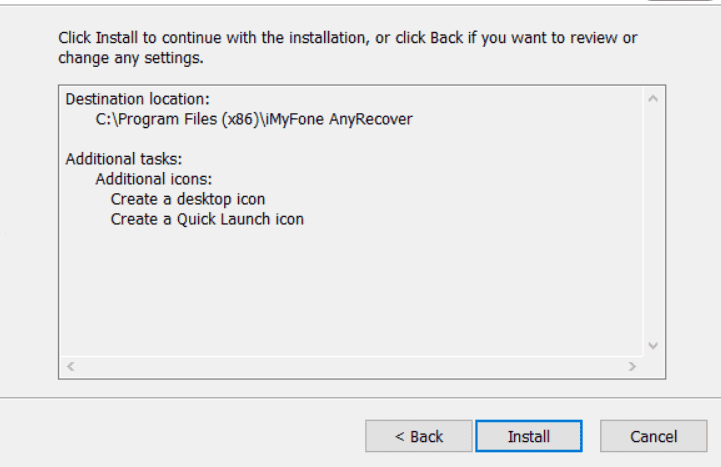Click the summary box scroll down arrow
The height and width of the screenshot is (467, 721).
point(653,346)
